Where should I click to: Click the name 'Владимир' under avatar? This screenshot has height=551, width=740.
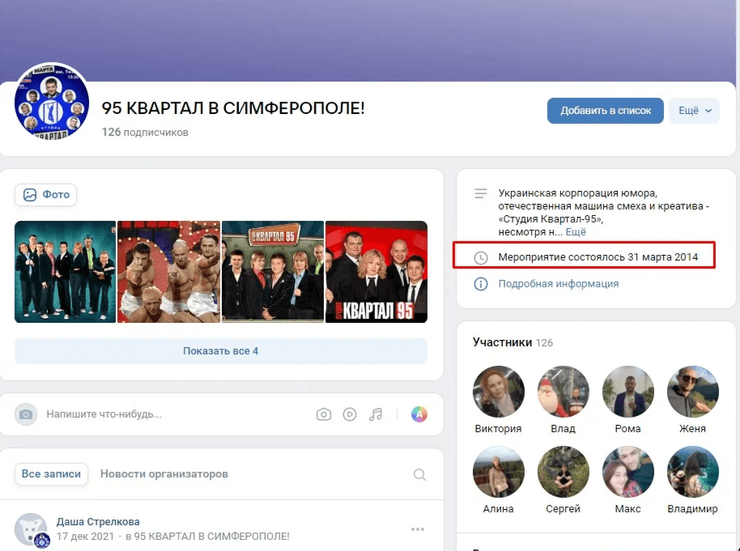point(692,509)
